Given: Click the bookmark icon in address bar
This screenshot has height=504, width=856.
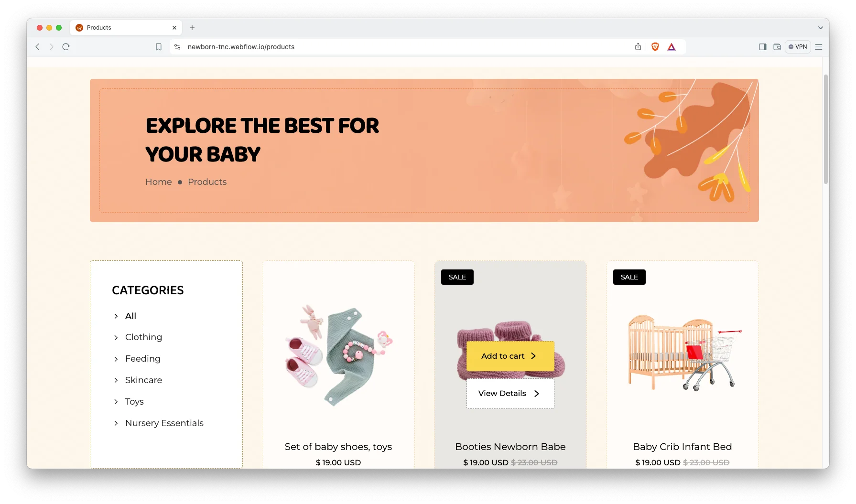Looking at the screenshot, I should tap(159, 47).
